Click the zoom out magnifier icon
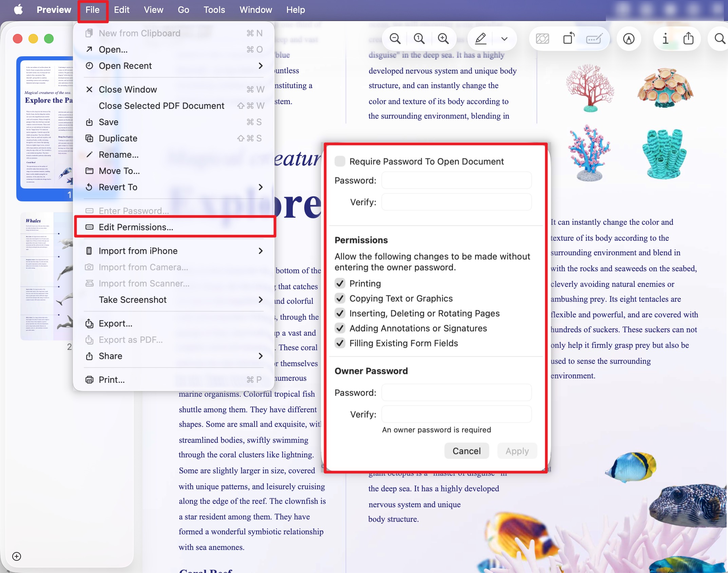This screenshot has height=573, width=728. [x=395, y=39]
